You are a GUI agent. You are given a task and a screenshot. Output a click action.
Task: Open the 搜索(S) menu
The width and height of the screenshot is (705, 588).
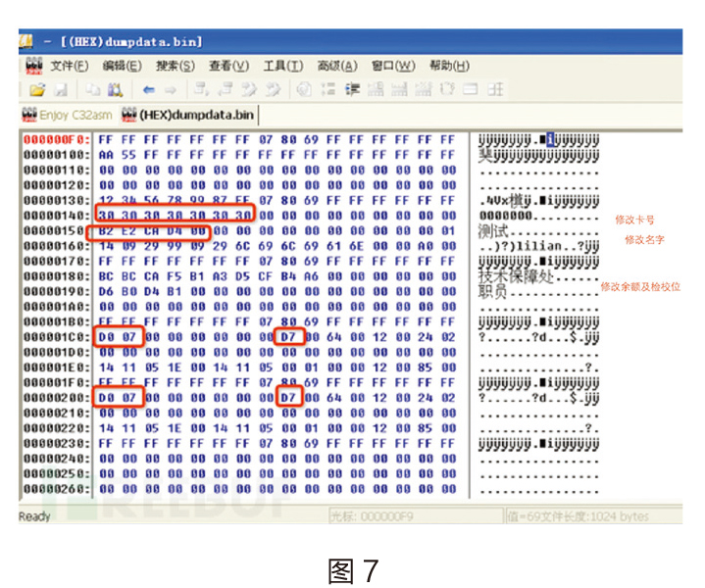pos(175,66)
